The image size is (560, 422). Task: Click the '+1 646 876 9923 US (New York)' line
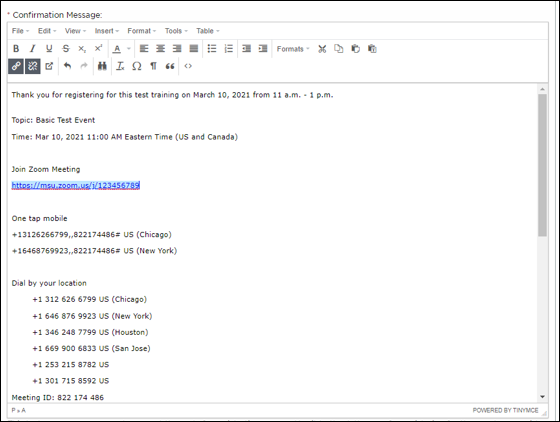pyautogui.click(x=92, y=316)
